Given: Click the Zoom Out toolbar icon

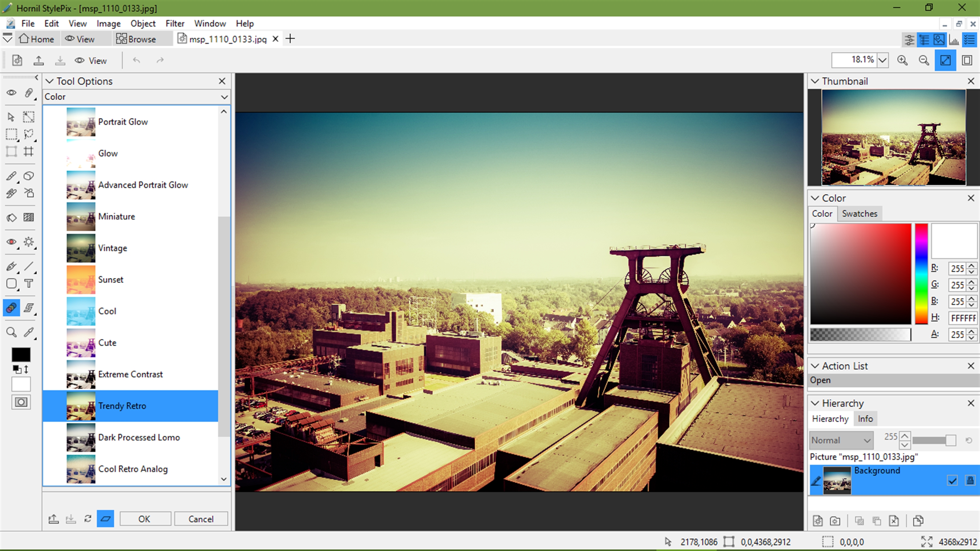Looking at the screenshot, I should [924, 60].
